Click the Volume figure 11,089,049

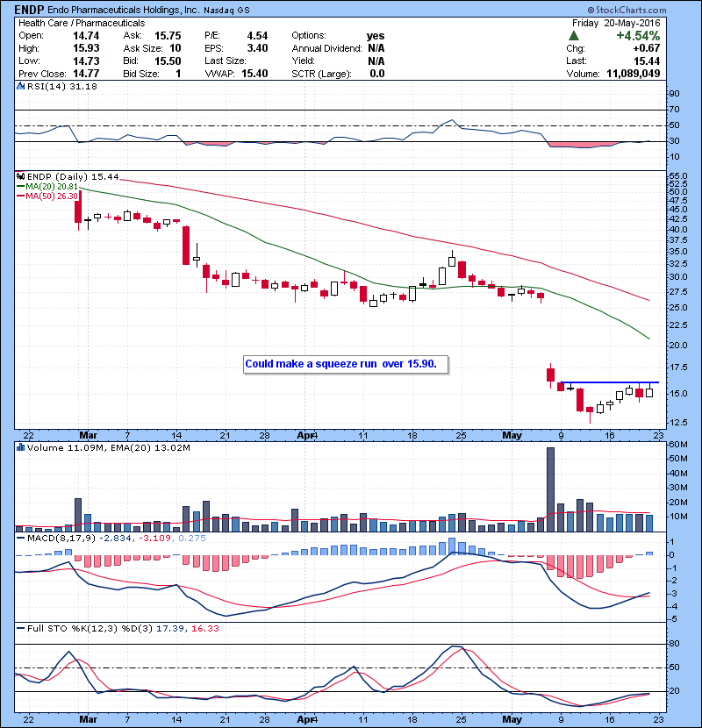(x=634, y=74)
